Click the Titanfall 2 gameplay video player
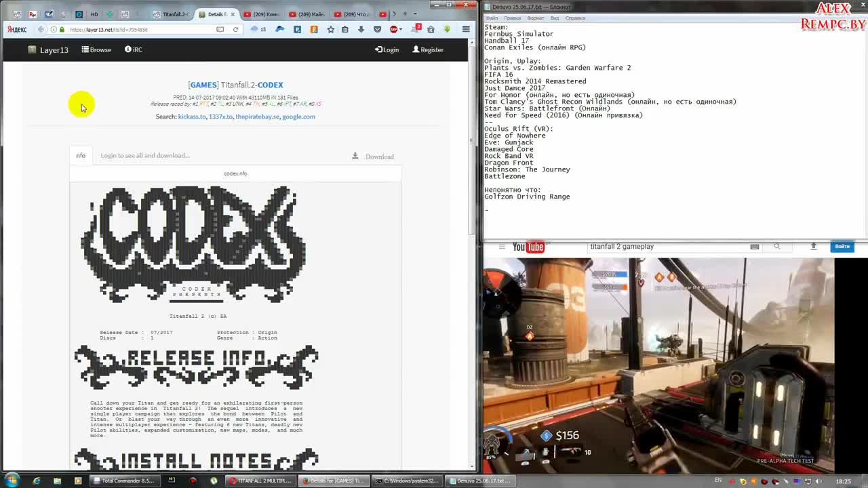Viewport: 868px width, 488px height. click(x=658, y=365)
